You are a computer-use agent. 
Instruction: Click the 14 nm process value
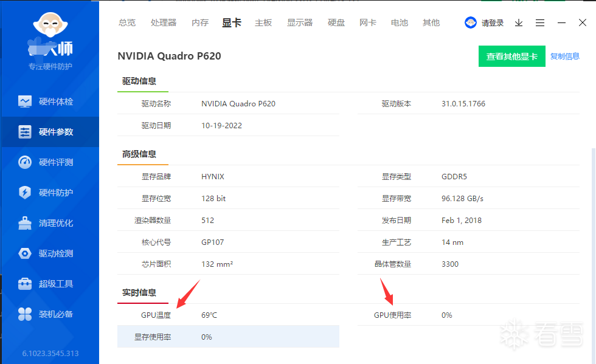(452, 242)
